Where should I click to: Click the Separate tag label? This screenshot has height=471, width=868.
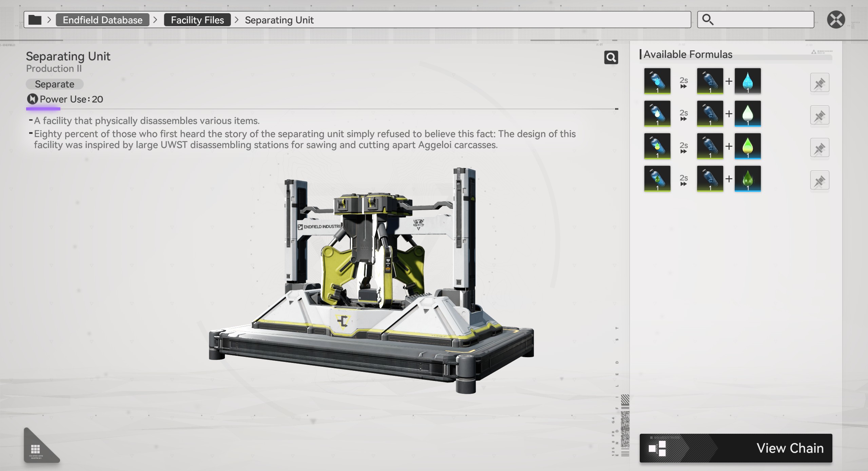coord(55,84)
